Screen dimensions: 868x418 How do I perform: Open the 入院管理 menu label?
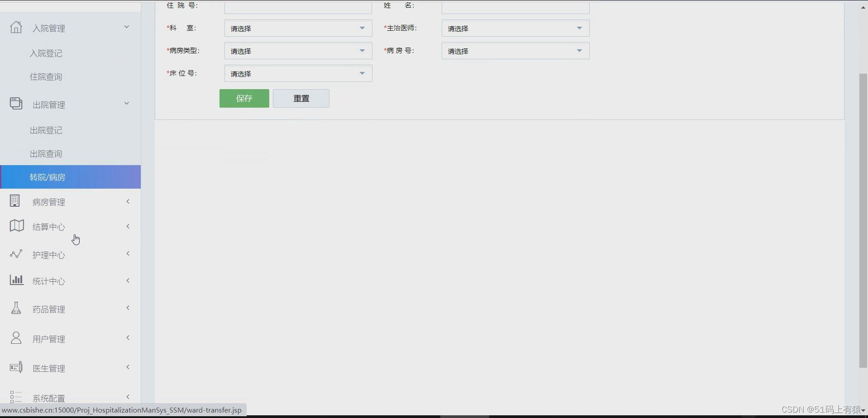click(49, 28)
